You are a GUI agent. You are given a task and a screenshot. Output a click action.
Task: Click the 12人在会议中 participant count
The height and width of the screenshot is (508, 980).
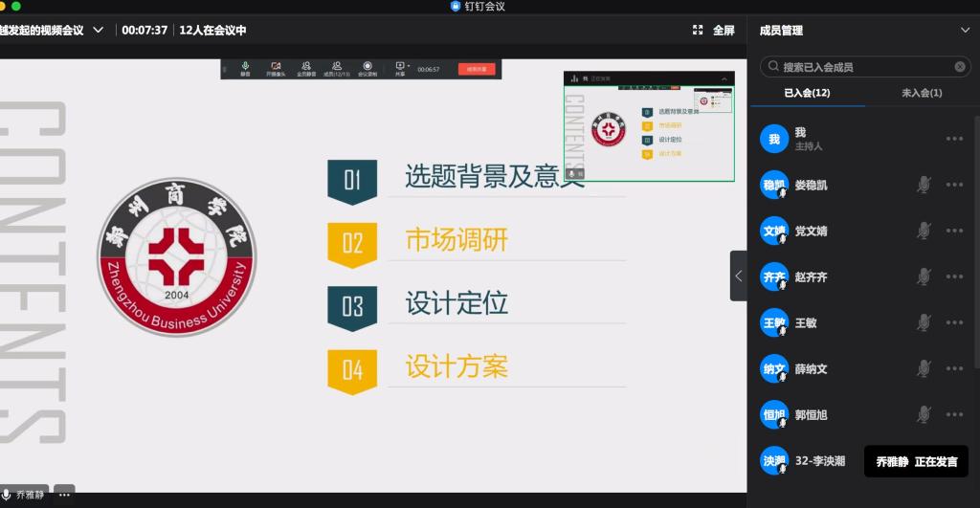click(x=212, y=30)
